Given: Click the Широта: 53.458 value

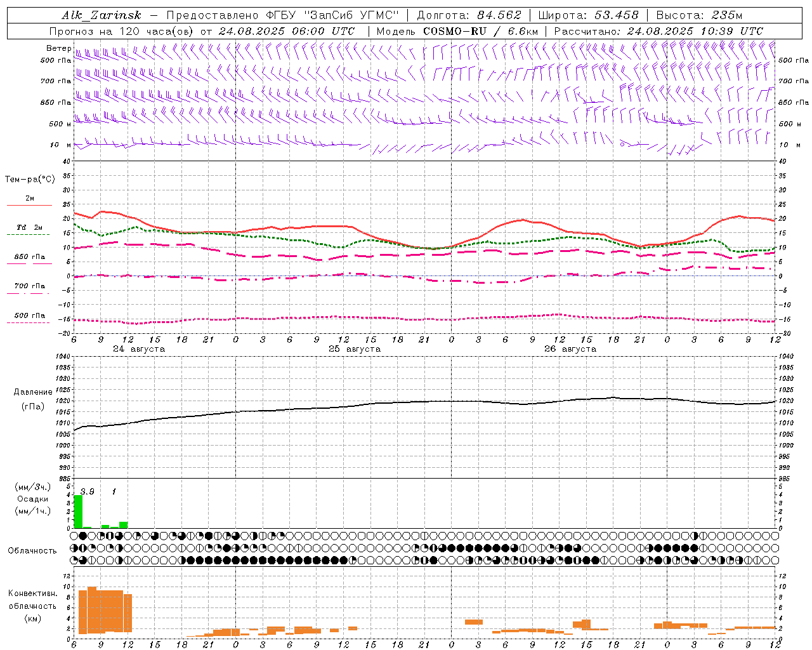Looking at the screenshot, I should [x=588, y=15].
